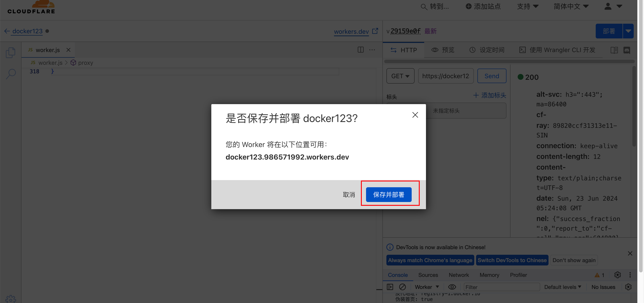Open the Search tool in left sidebar
The image size is (644, 303).
(x=11, y=74)
